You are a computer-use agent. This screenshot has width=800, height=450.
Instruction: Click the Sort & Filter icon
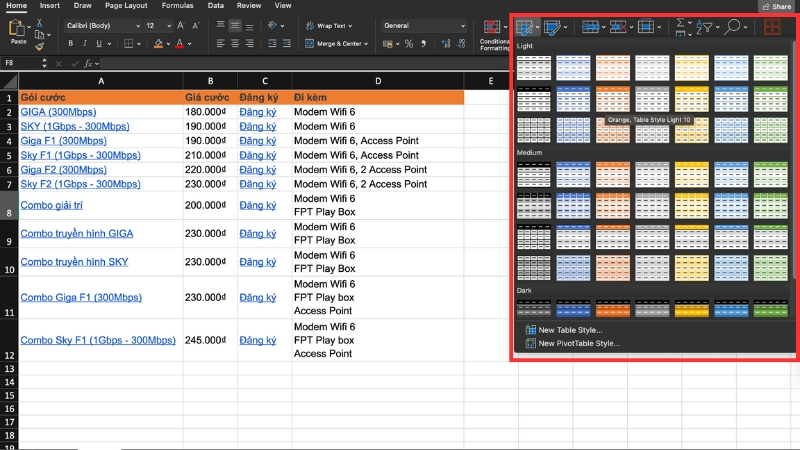(x=706, y=27)
